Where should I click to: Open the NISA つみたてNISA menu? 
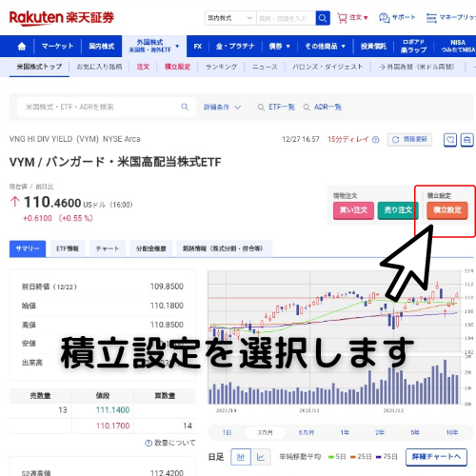point(458,47)
